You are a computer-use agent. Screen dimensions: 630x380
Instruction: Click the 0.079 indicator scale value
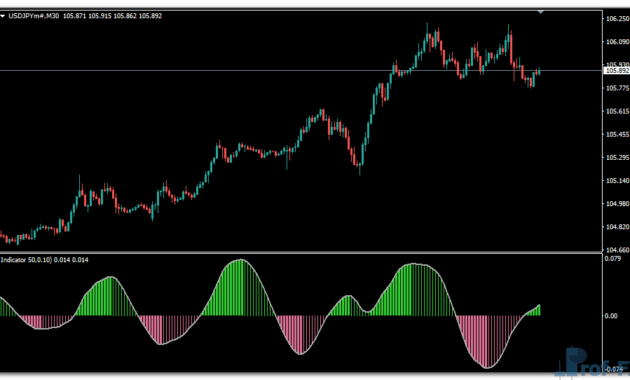coord(613,258)
